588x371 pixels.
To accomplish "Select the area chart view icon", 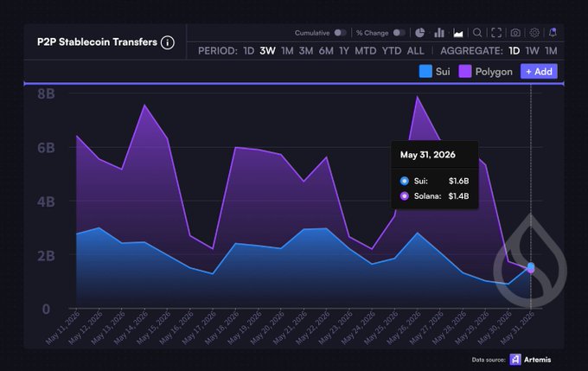I will pyautogui.click(x=458, y=33).
